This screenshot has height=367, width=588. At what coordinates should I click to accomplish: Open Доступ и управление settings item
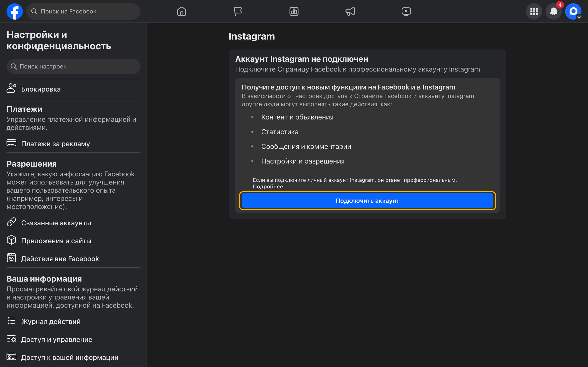(57, 339)
